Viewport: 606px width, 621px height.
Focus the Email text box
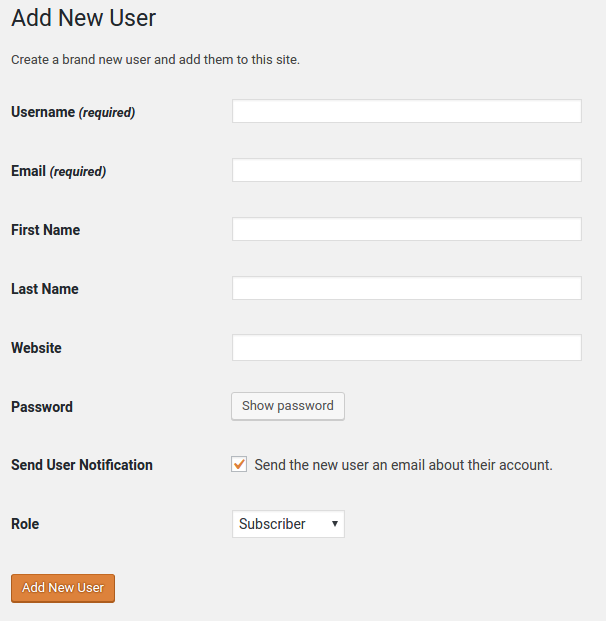point(406,170)
